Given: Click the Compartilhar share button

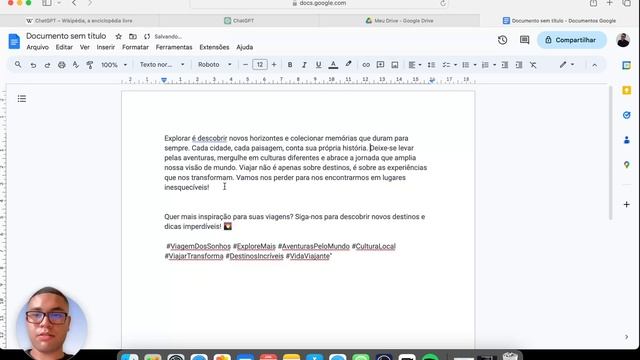Looking at the screenshot, I should (x=571, y=40).
